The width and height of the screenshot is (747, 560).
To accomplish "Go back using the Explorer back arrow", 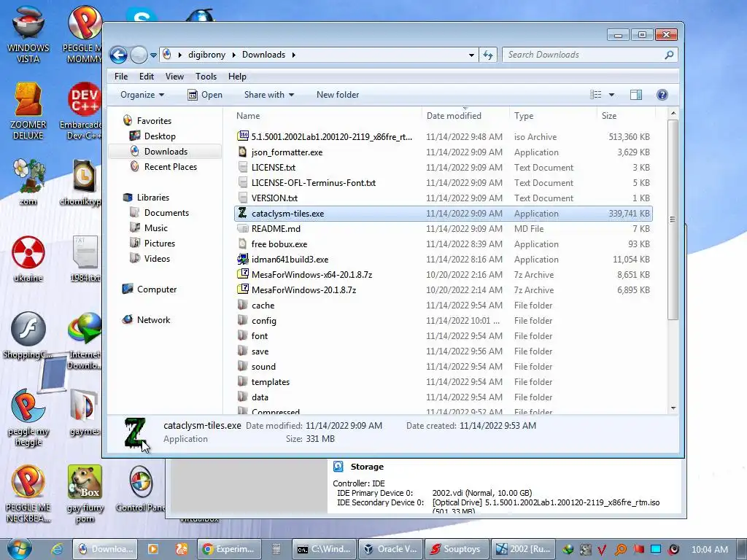I will tap(118, 55).
